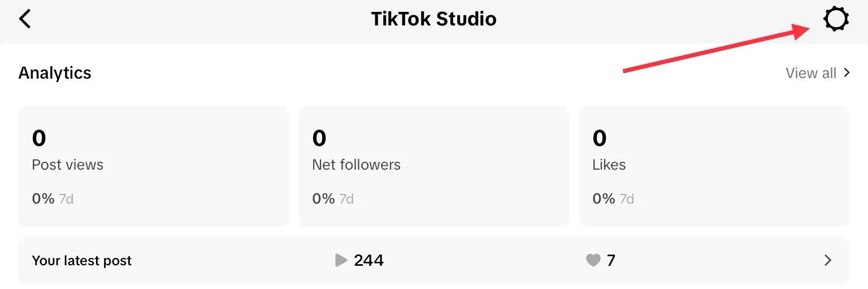The width and height of the screenshot is (868, 289).
Task: Click the View all analytics link
Action: [810, 73]
